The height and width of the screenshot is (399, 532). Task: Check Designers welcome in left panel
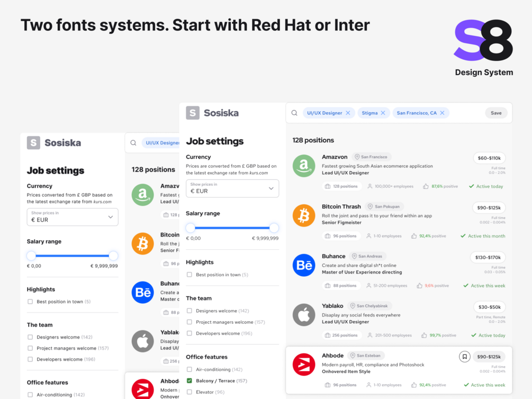[x=30, y=337]
